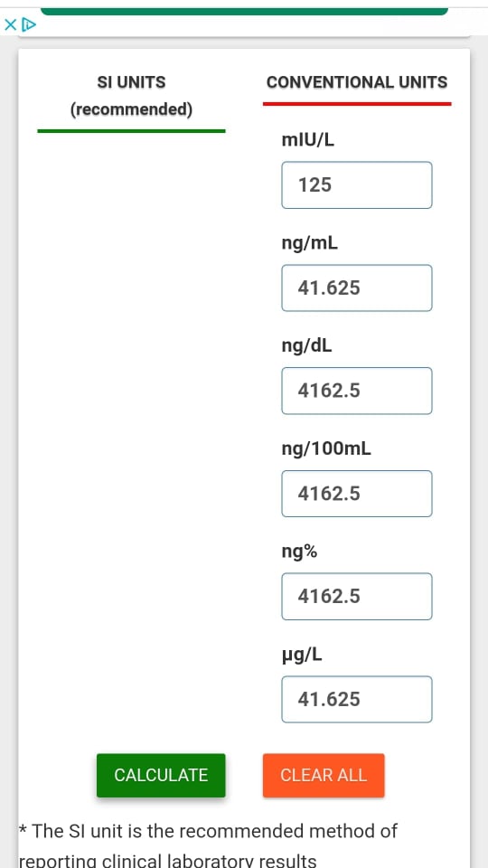The width and height of the screenshot is (488, 868).
Task: Close the ad with X icon
Action: pyautogui.click(x=11, y=25)
